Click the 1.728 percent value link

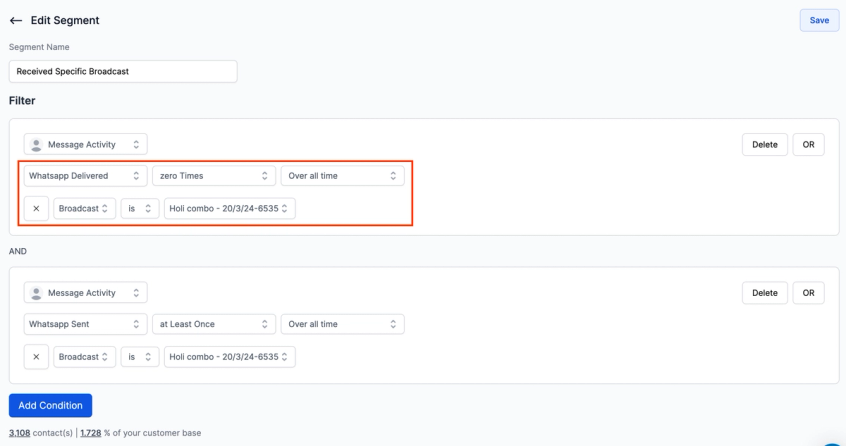(91, 433)
